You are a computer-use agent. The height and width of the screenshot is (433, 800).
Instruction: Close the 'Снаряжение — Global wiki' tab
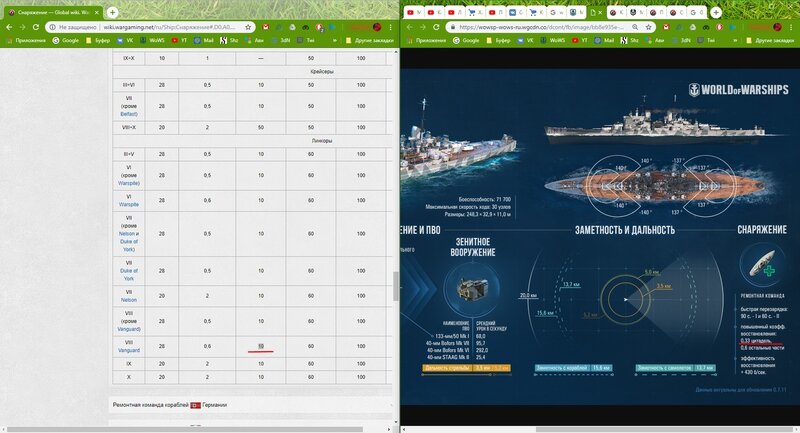[97, 12]
